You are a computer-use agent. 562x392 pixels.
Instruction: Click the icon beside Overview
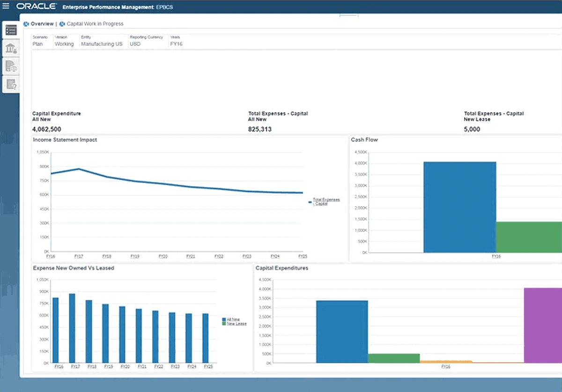tap(26, 24)
